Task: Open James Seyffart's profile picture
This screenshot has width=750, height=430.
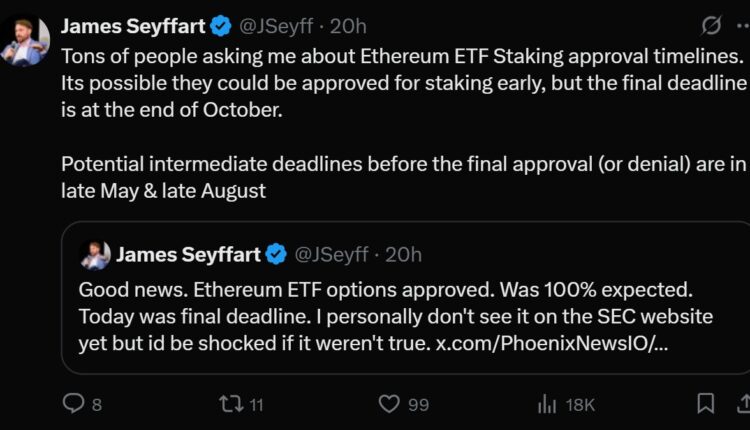Action: (25, 39)
